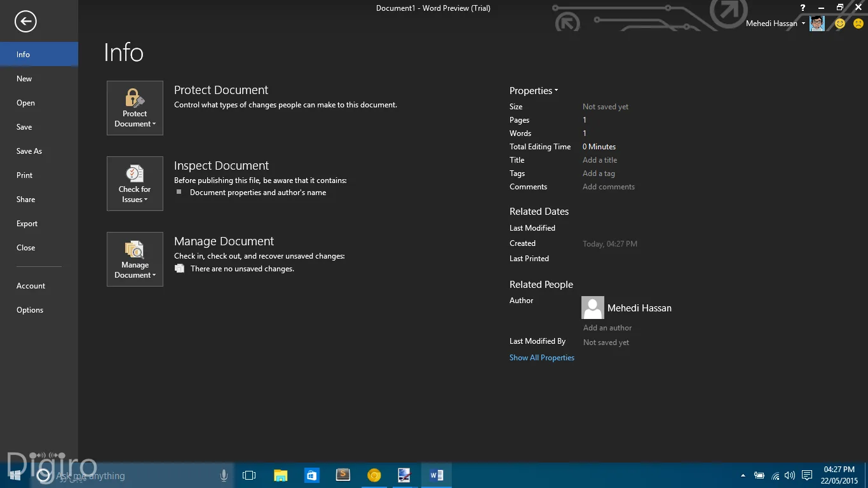Choose Save in the sidebar

[39, 127]
